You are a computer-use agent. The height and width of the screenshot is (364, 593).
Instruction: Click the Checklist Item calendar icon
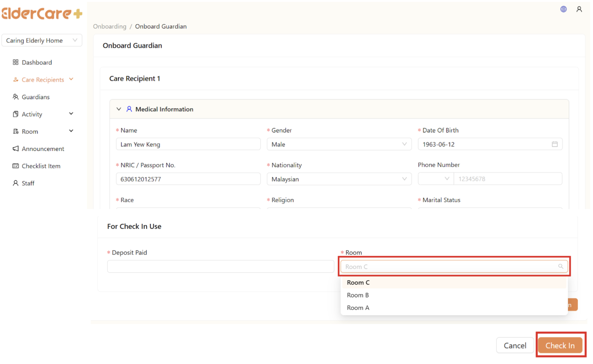(x=15, y=166)
